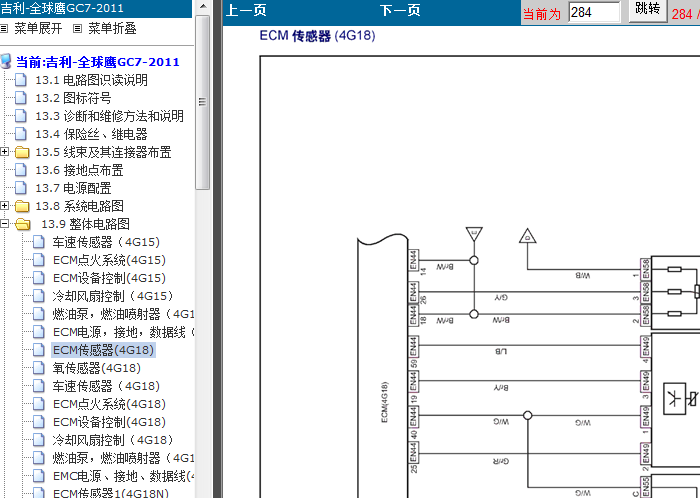Open 13.1 电路图识读说明
This screenshot has width=700, height=498.
click(91, 80)
